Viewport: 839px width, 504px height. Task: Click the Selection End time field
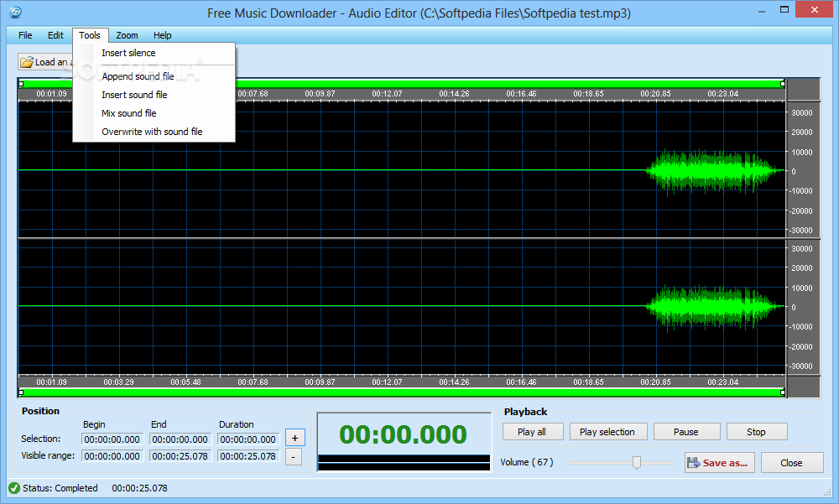pos(180,439)
